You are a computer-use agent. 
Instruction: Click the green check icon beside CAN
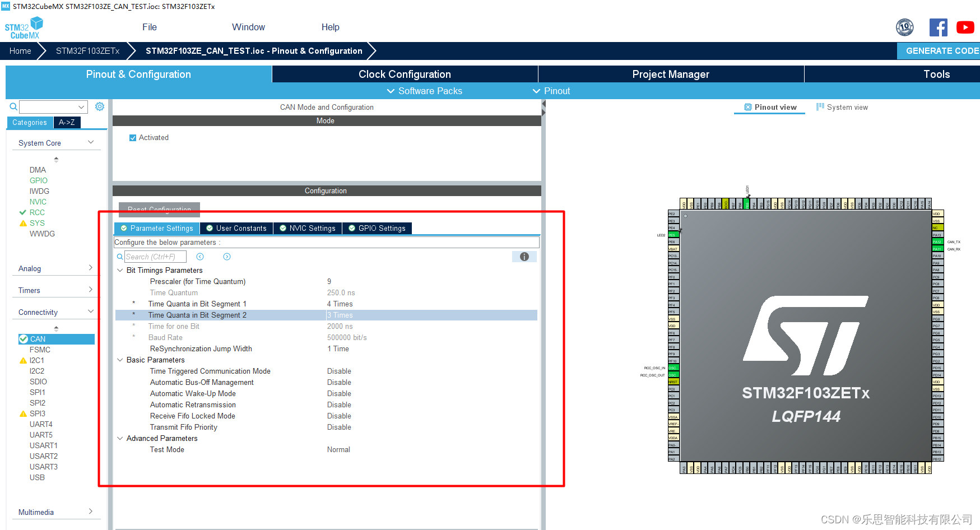coord(24,339)
